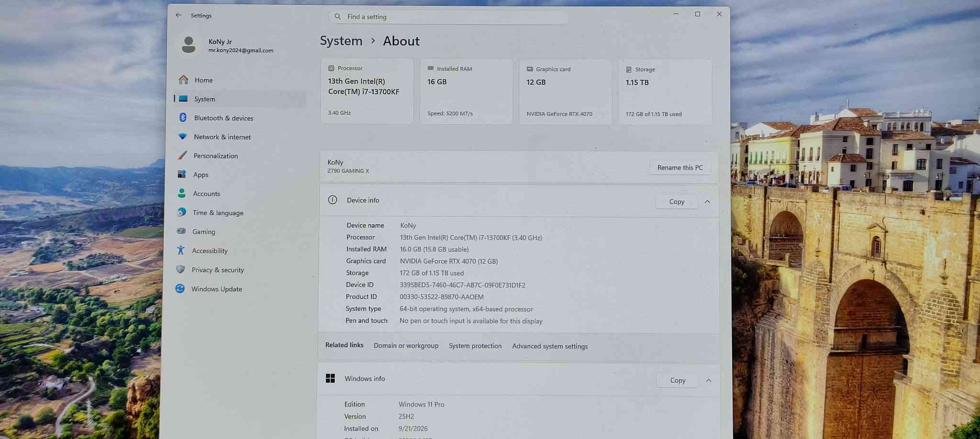Open the Home settings page
This screenshot has height=439, width=980.
click(x=241, y=80)
